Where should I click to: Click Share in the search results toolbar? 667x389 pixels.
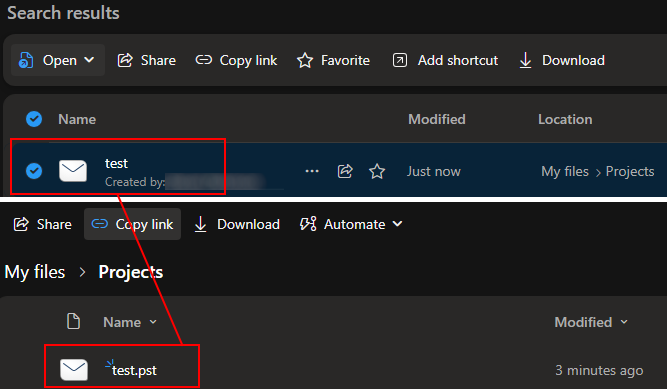coord(146,60)
